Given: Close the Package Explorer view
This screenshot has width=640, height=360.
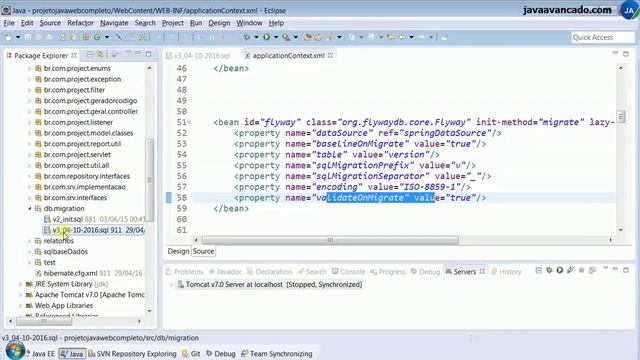Looking at the screenshot, I should [74, 55].
